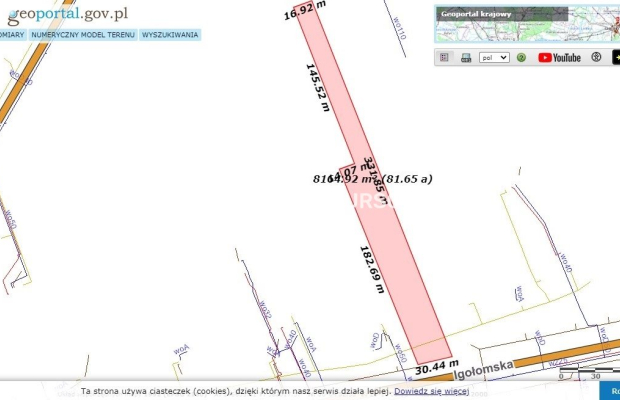Image resolution: width=620 pixels, height=400 pixels.
Task: Click the print map icon
Action: point(466,58)
